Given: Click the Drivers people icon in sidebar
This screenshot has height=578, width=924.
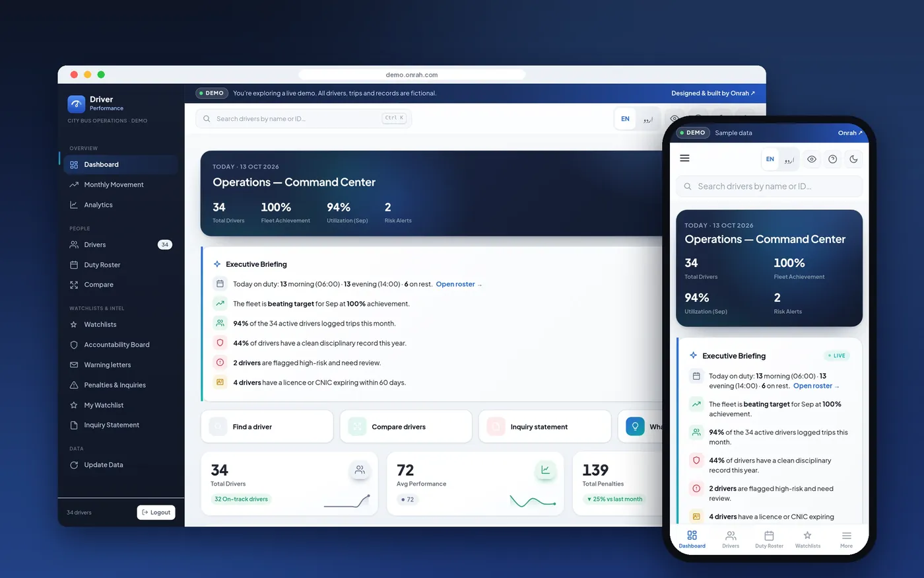Looking at the screenshot, I should (74, 244).
